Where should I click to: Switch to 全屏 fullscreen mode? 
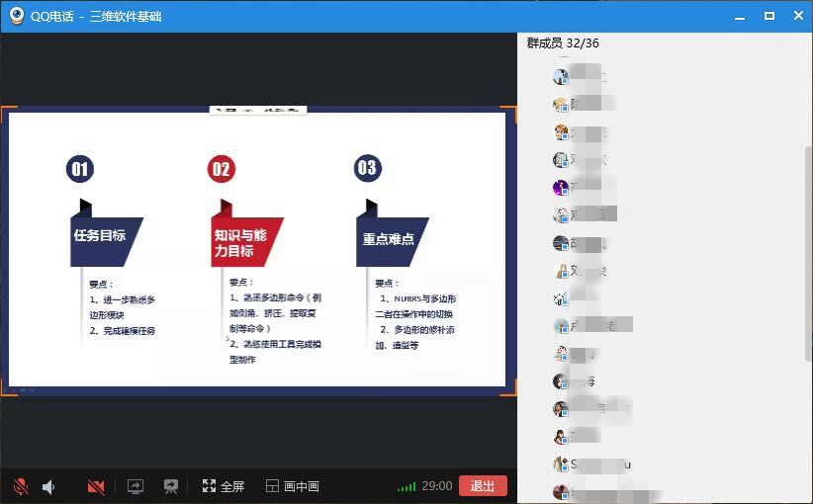coord(224,486)
